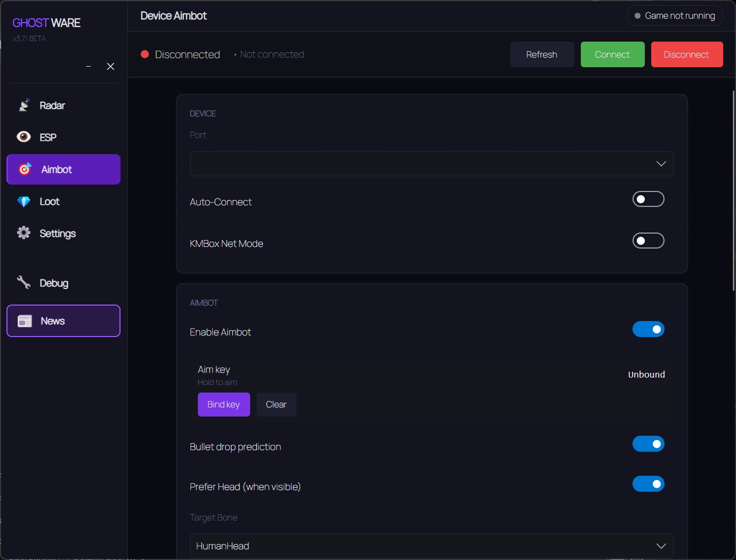736x560 pixels.
Task: Click the Hold to aim hint
Action: [x=218, y=382]
